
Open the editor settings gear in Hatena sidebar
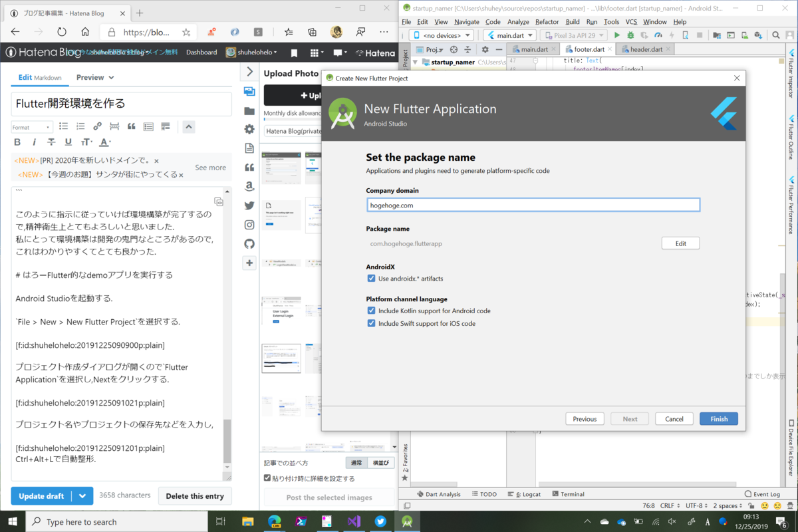click(x=249, y=129)
